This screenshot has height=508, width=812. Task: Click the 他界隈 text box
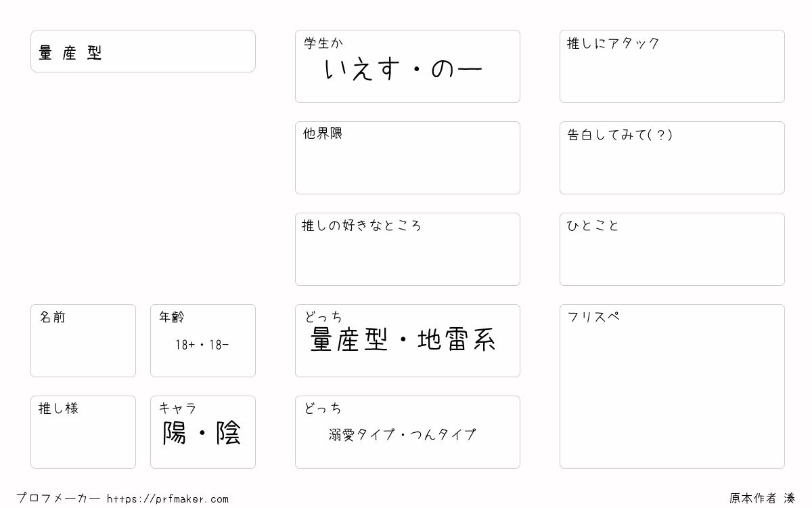(x=407, y=158)
